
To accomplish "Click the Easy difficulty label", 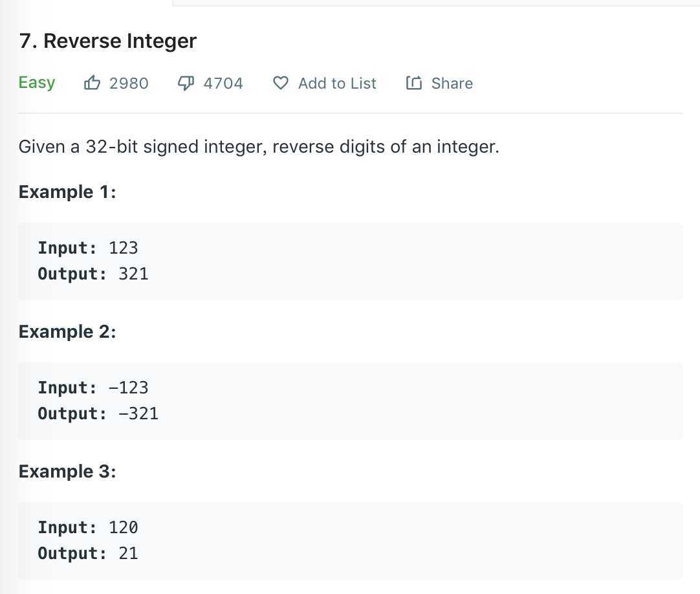I will 37,83.
